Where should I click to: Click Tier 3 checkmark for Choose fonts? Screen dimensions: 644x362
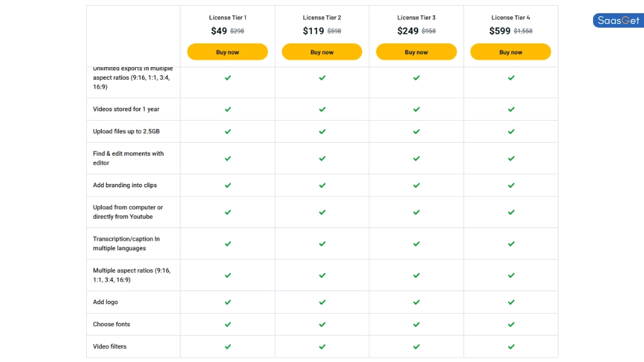416,324
